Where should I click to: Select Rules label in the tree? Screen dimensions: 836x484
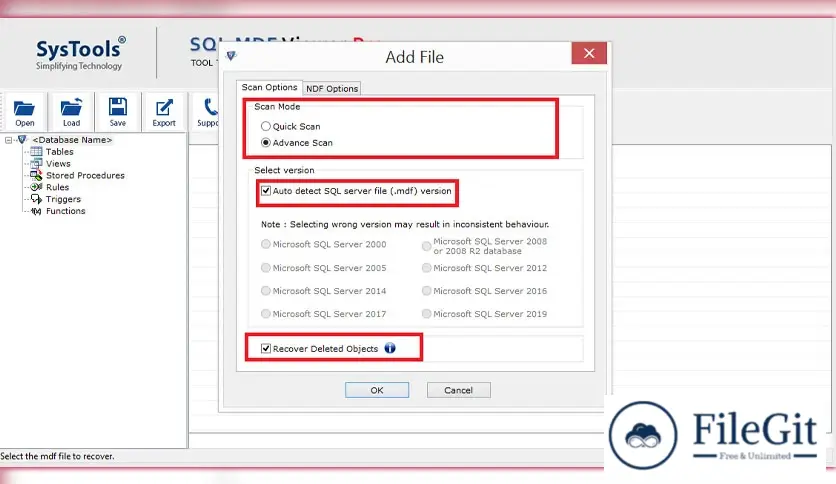58,187
